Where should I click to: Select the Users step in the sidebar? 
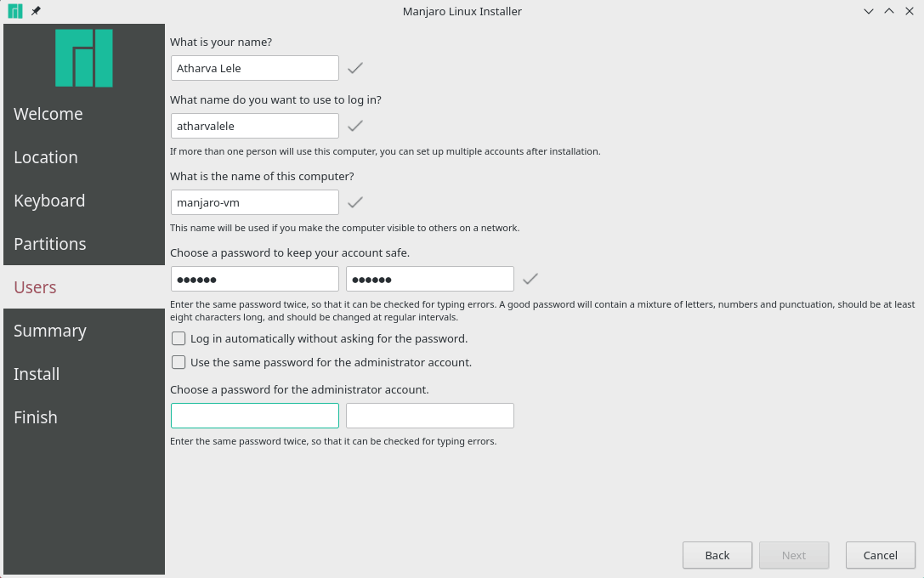35,286
